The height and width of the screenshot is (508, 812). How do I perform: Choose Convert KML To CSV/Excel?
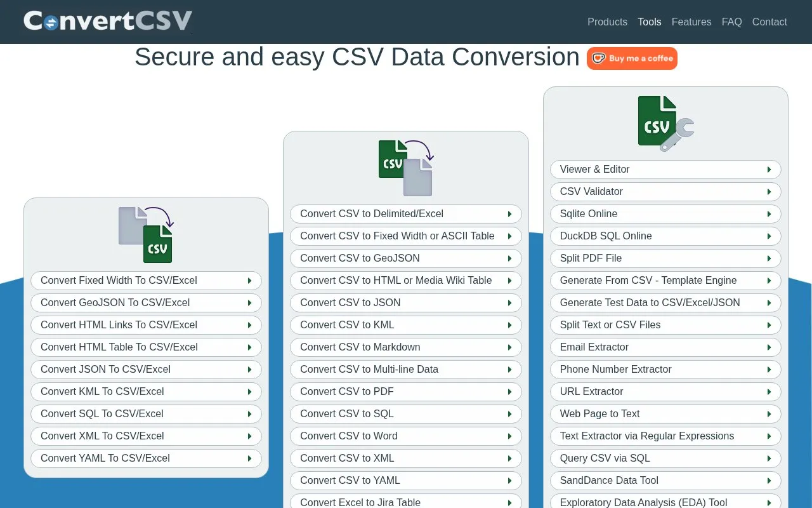146,392
